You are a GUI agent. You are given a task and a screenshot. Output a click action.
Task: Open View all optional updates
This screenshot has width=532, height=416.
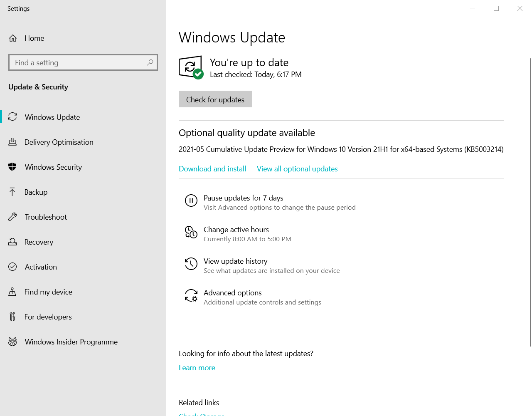point(297,168)
